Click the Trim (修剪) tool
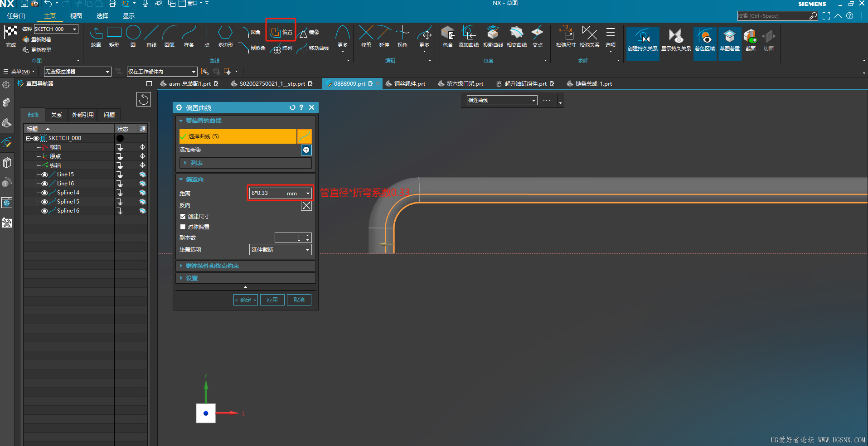 coord(366,37)
